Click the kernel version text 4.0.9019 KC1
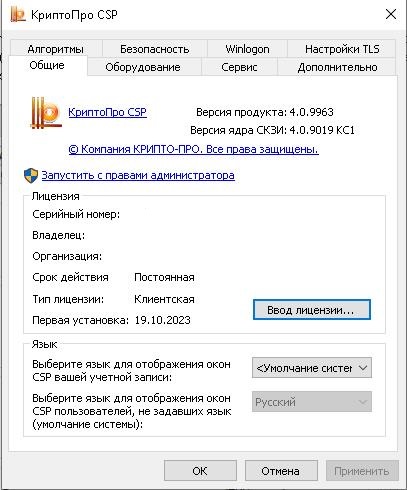The height and width of the screenshot is (490, 407). point(322,130)
